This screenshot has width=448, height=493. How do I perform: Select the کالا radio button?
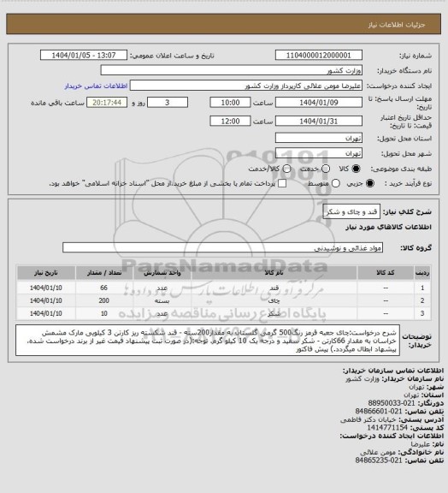[x=356, y=169]
